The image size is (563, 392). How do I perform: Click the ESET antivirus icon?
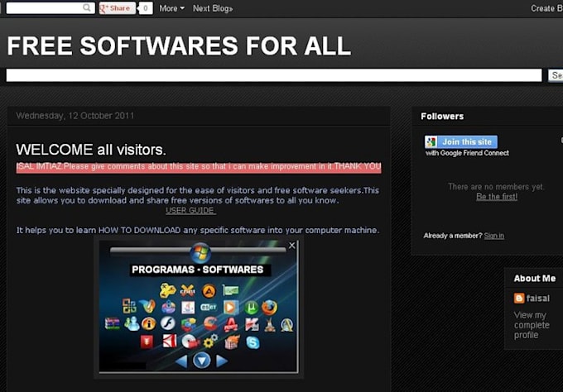click(209, 307)
